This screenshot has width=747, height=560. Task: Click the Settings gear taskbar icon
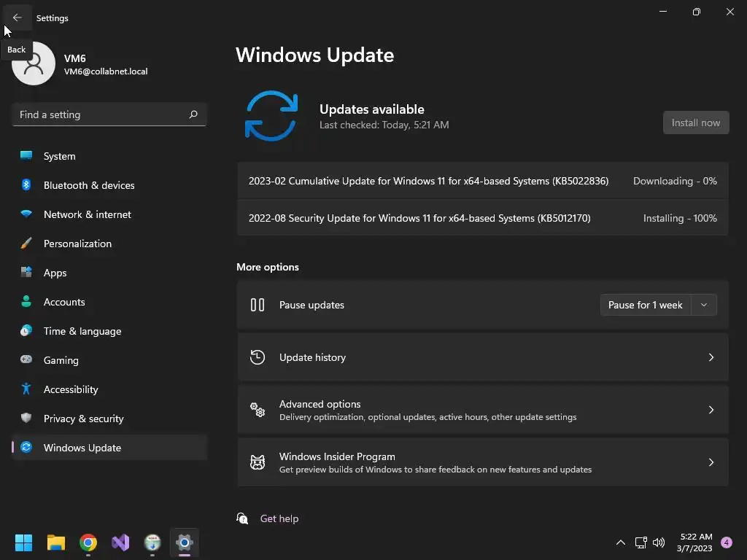(185, 542)
